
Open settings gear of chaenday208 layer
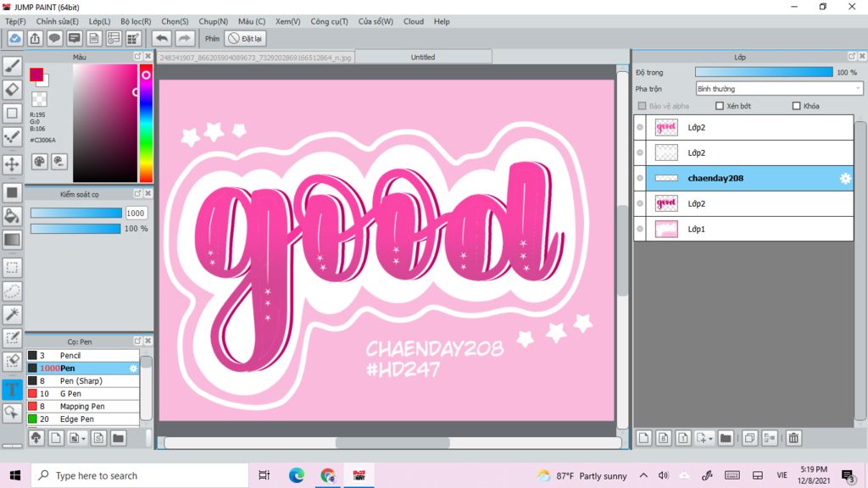pyautogui.click(x=845, y=178)
